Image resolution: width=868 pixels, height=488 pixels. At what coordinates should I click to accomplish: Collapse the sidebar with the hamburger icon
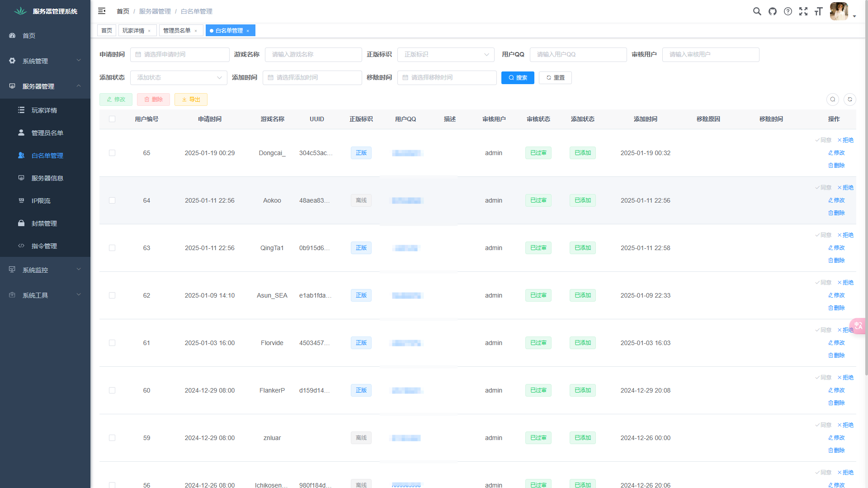[x=102, y=11]
